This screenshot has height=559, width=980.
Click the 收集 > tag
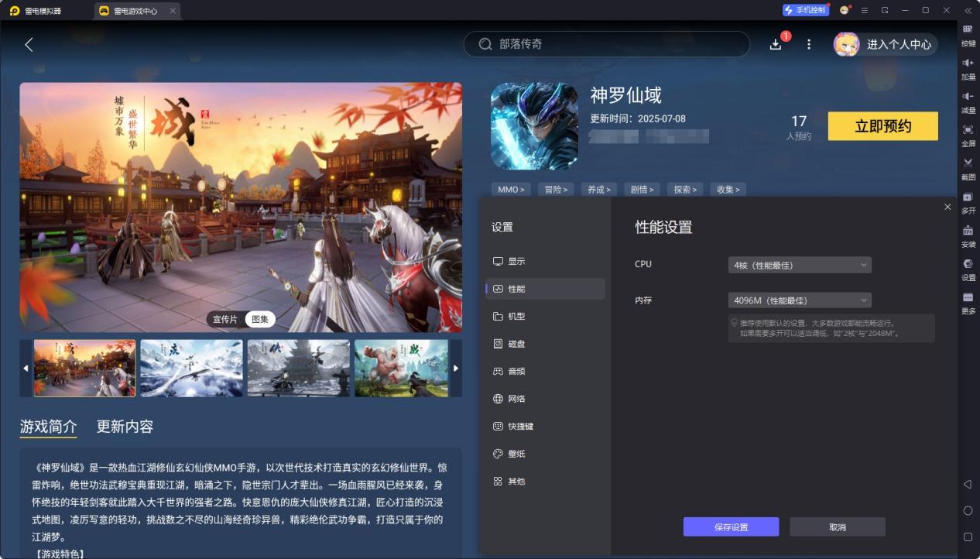click(728, 189)
